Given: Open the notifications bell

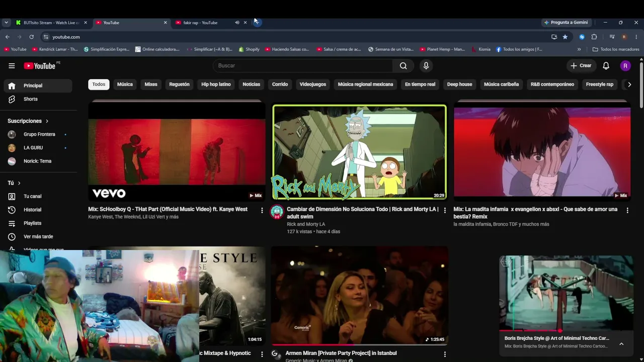Looking at the screenshot, I should pos(606,66).
